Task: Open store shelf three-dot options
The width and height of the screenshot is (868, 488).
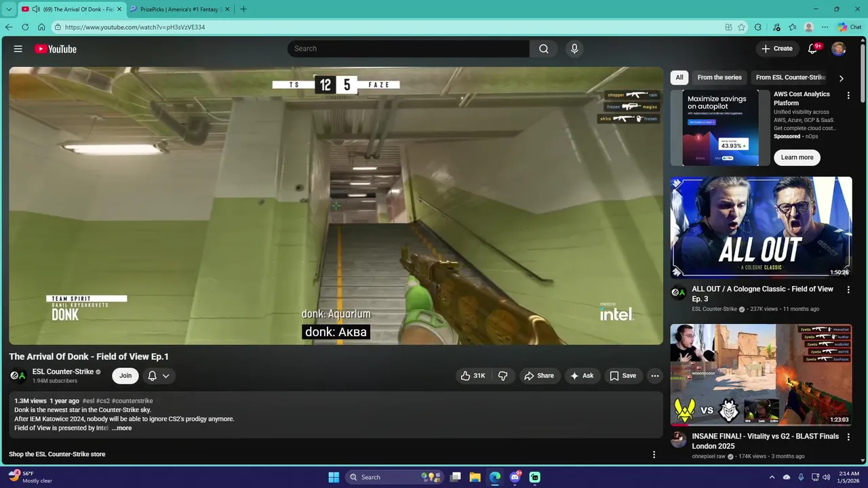Action: 654,454
